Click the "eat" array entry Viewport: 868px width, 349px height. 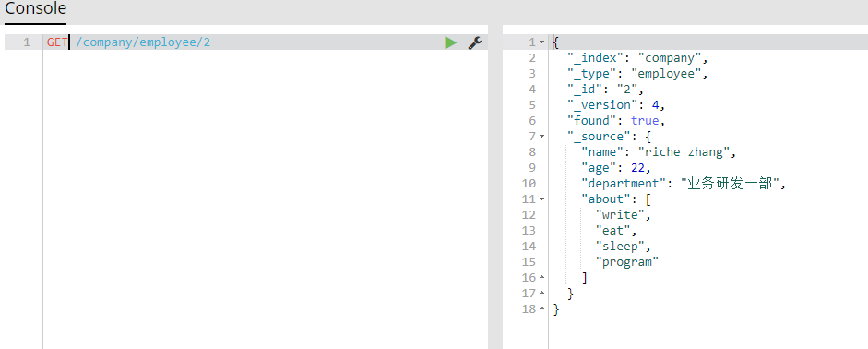pyautogui.click(x=612, y=231)
